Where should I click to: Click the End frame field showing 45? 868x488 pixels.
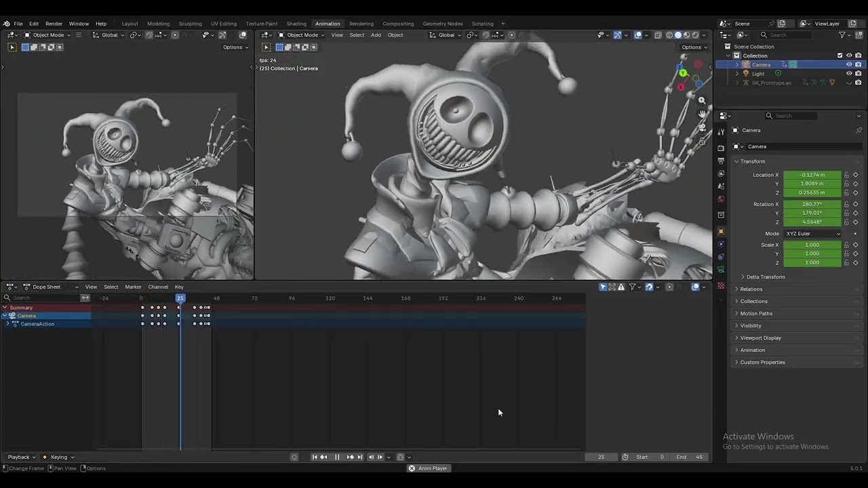690,457
